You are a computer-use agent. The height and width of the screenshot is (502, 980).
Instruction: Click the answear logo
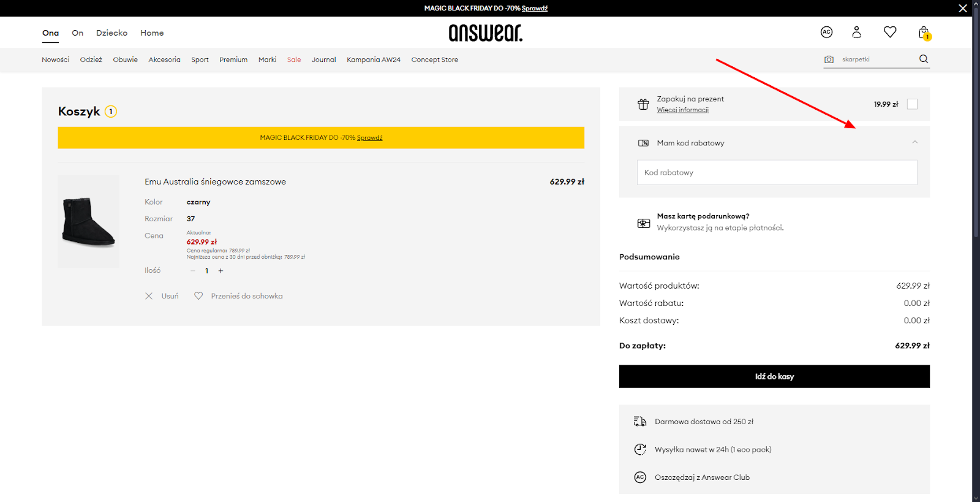[486, 32]
